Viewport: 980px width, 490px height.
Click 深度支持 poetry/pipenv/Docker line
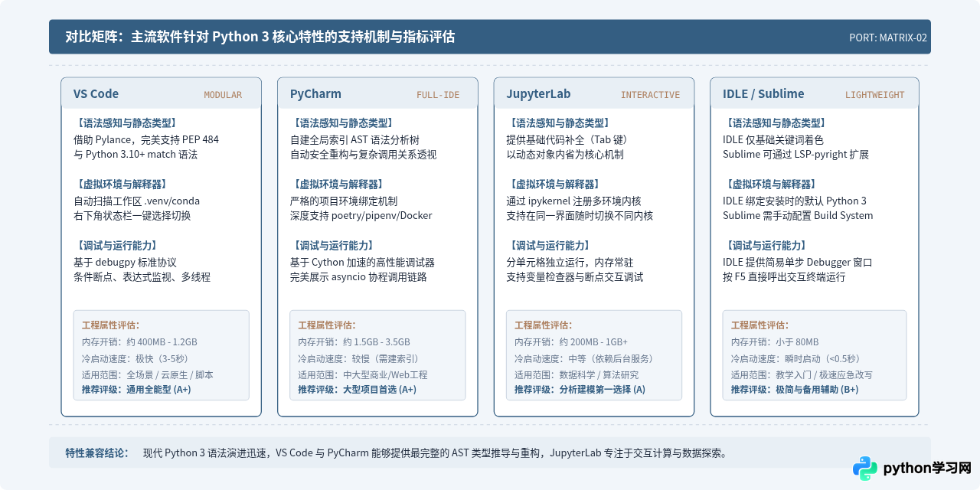coord(361,215)
